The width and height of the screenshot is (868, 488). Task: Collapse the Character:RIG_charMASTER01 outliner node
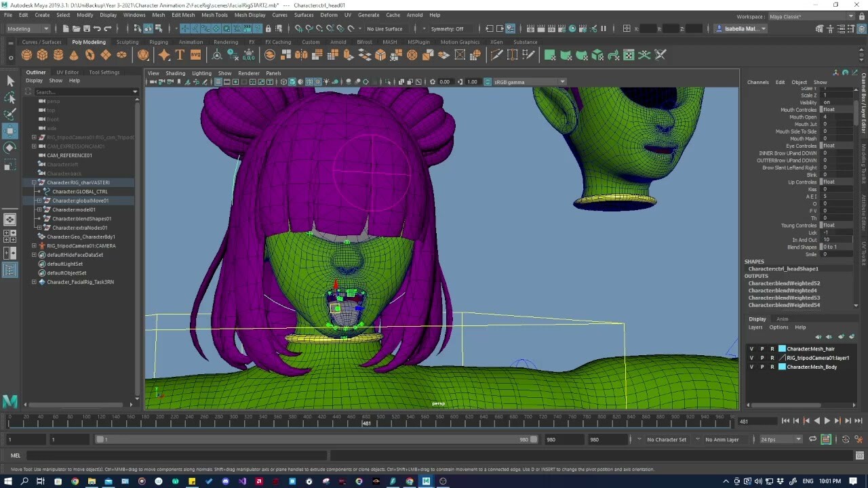[x=33, y=182]
